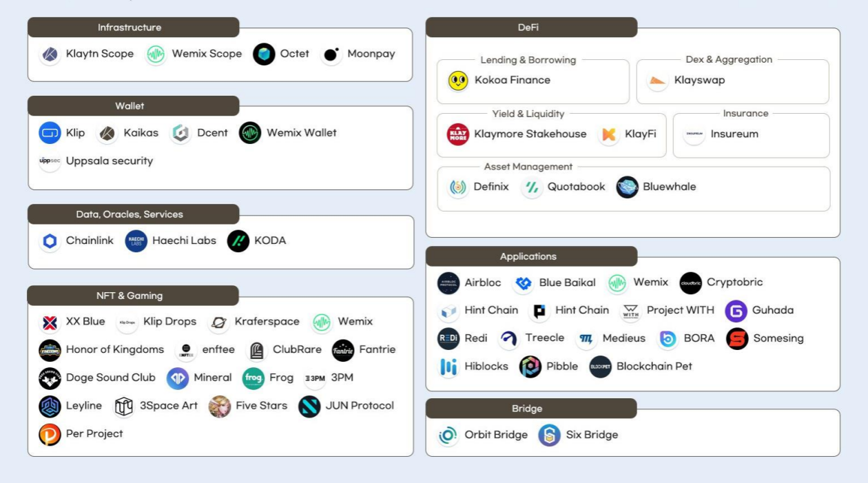Screen dimensions: 868x483
Task: Click the Wemix Wallet icon
Action: pos(250,133)
